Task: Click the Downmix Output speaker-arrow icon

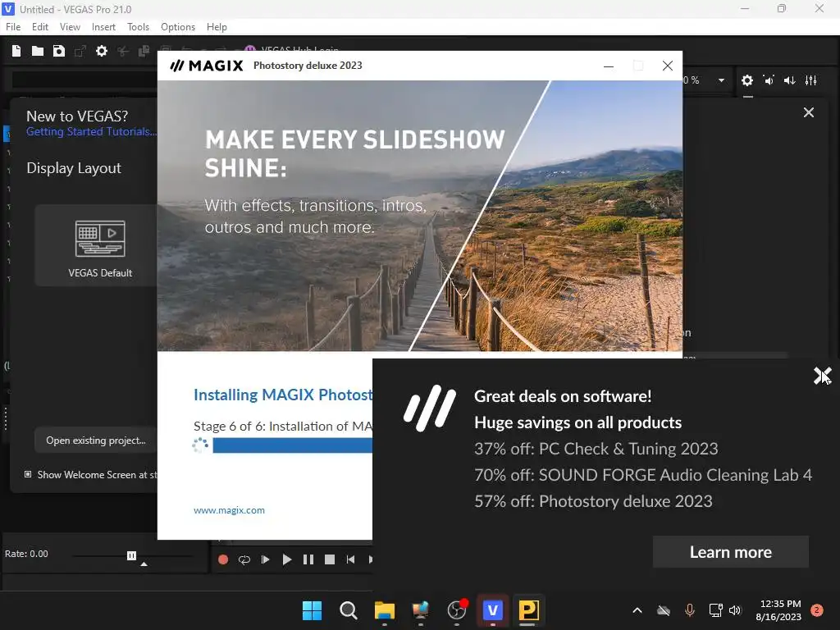Action: [790, 80]
